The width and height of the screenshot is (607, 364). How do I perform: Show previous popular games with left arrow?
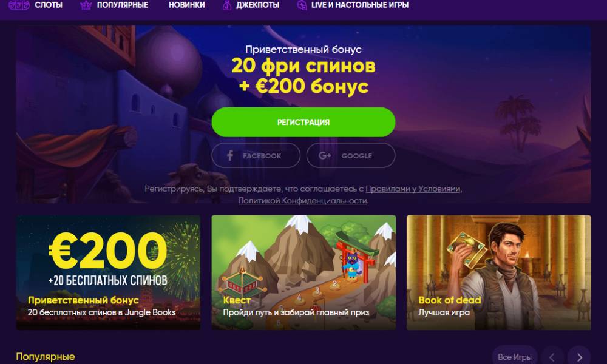click(552, 357)
